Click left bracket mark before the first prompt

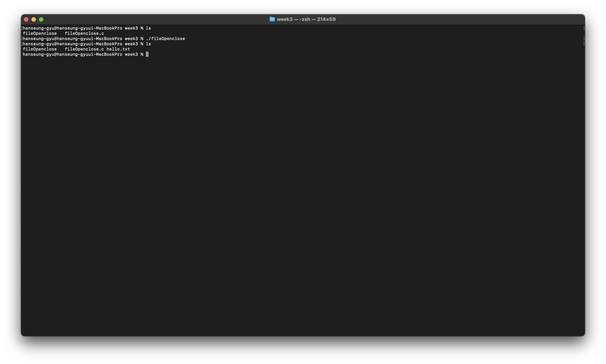click(22, 28)
